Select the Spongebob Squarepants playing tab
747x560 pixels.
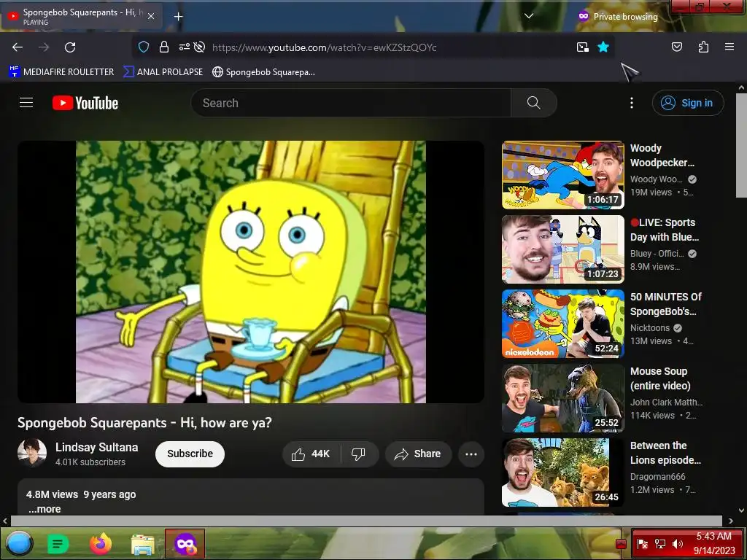click(x=82, y=16)
